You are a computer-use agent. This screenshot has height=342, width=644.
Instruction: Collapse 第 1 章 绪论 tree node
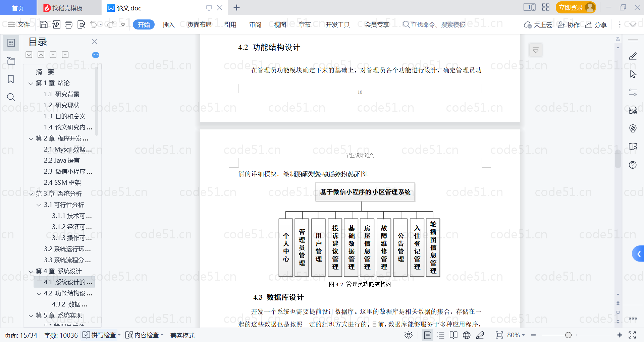click(31, 83)
